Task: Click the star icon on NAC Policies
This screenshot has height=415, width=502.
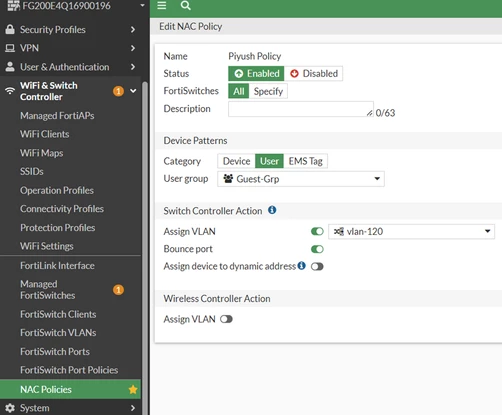Action: point(133,389)
